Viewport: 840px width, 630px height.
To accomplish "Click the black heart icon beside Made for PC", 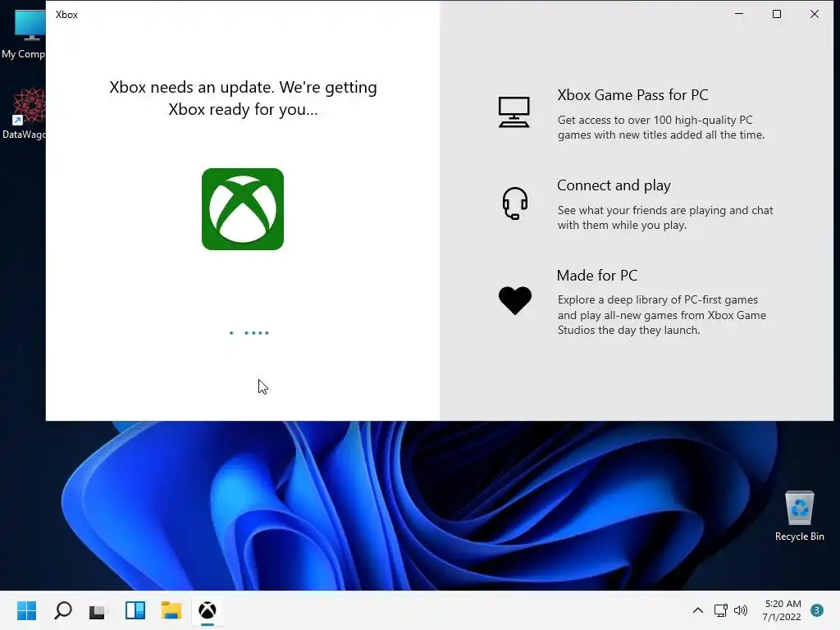I will (x=515, y=300).
